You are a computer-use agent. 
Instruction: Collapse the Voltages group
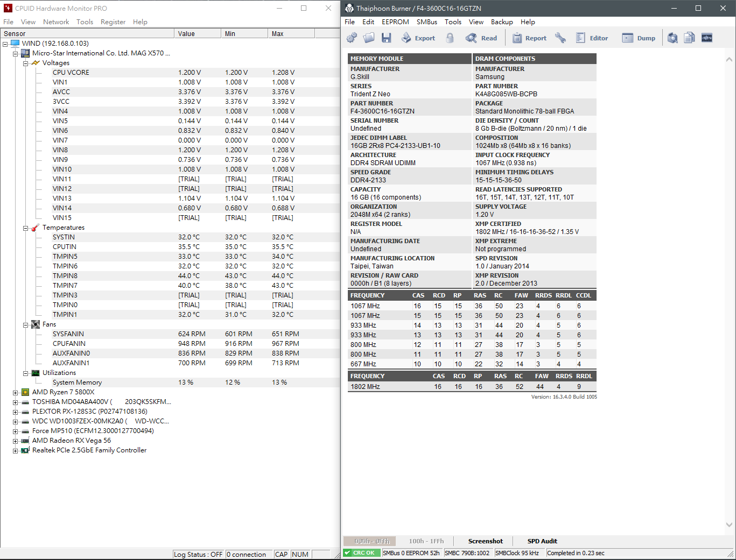(x=25, y=63)
